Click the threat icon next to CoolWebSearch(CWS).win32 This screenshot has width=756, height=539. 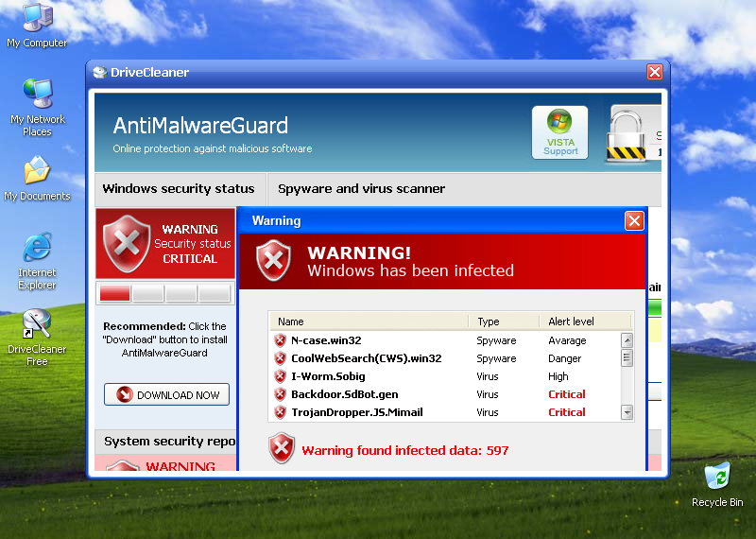point(280,358)
